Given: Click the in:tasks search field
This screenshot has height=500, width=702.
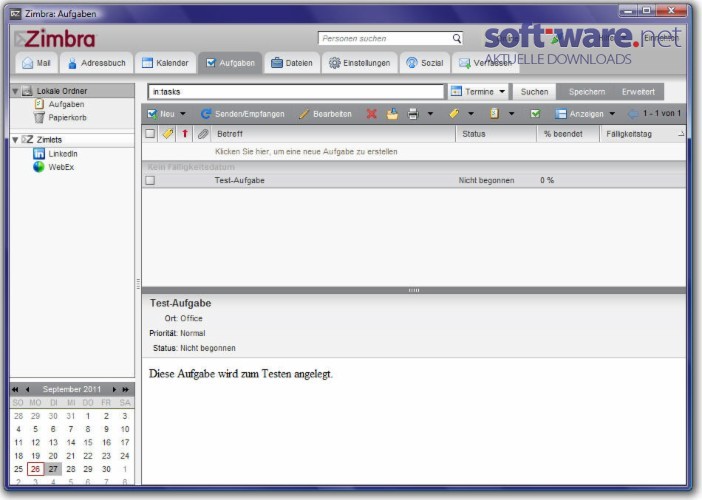Looking at the screenshot, I should click(x=295, y=92).
